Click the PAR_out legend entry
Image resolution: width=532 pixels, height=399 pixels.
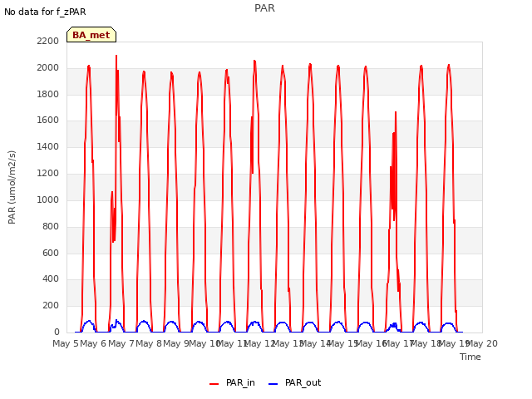coord(295,382)
